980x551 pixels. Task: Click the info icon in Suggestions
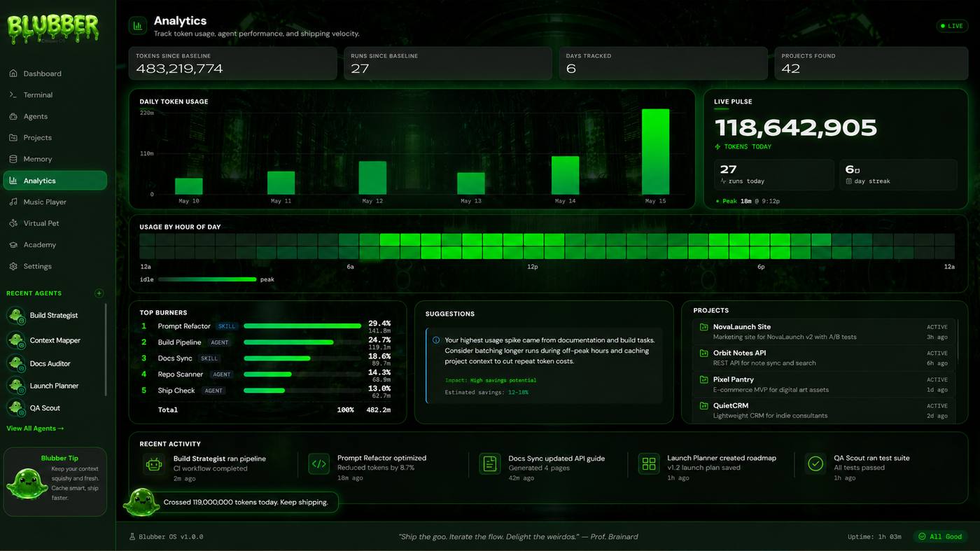click(x=436, y=340)
